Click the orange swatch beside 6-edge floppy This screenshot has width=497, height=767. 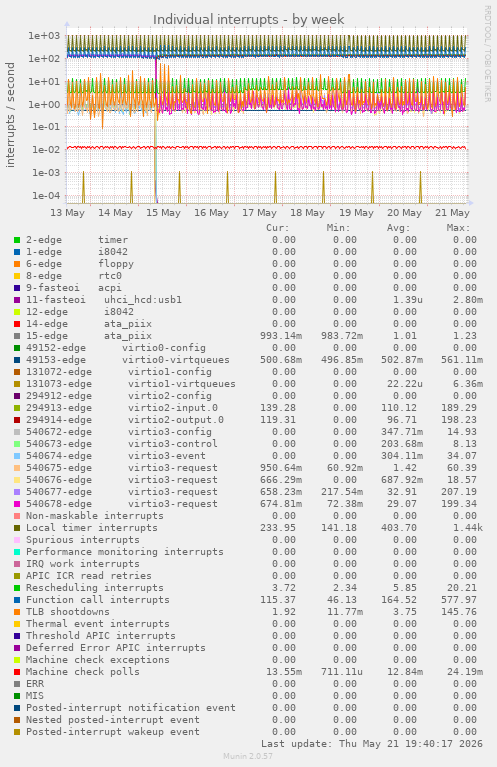(17, 264)
